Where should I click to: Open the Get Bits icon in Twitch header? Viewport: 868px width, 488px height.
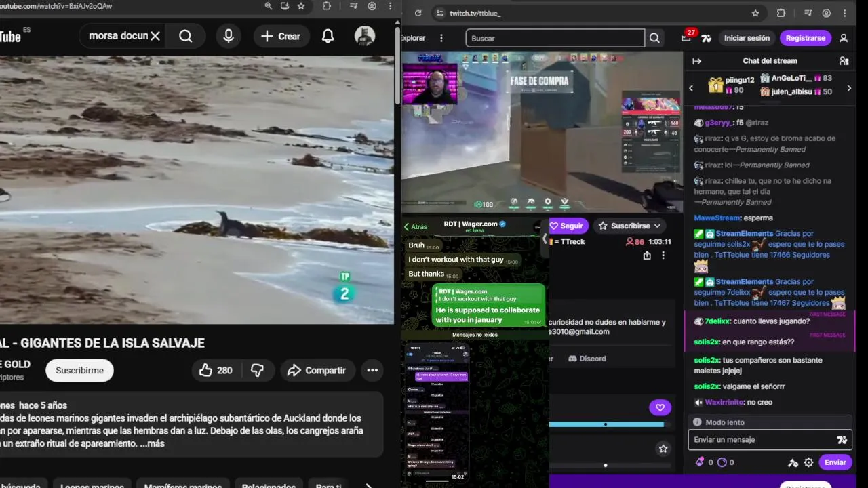tap(707, 39)
